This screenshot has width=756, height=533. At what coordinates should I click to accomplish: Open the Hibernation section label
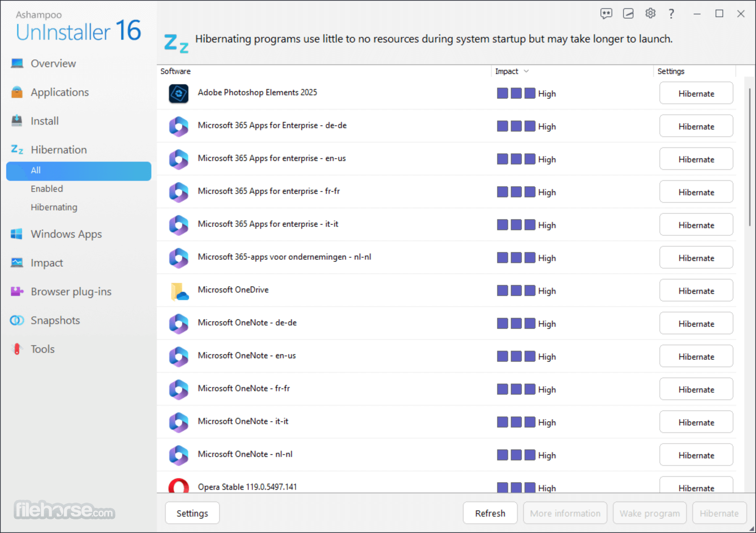click(x=59, y=150)
